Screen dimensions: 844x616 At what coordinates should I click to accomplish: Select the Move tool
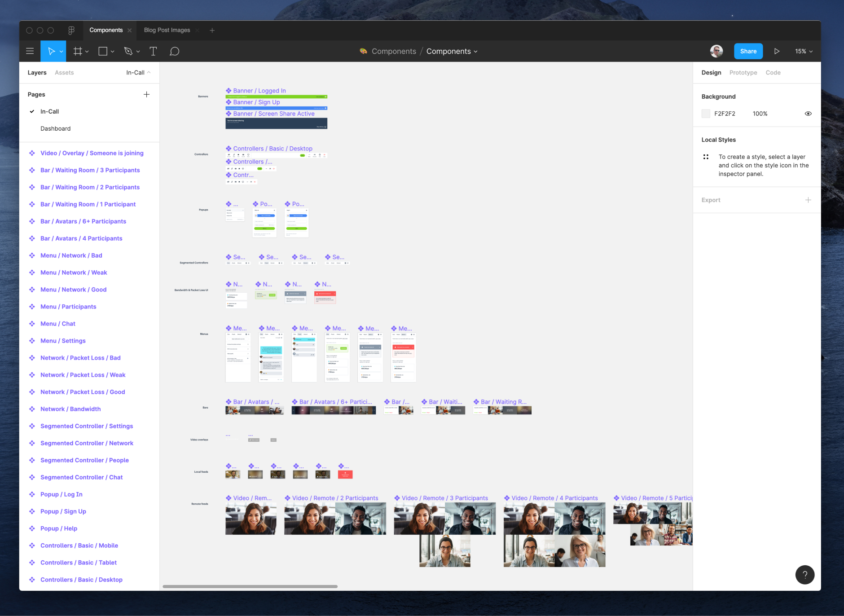click(51, 51)
